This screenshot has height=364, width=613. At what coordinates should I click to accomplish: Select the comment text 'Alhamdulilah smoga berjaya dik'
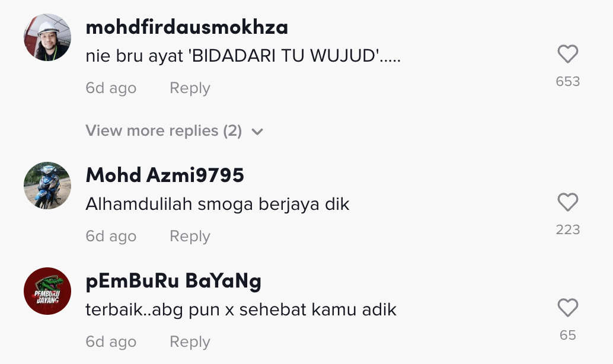(218, 205)
